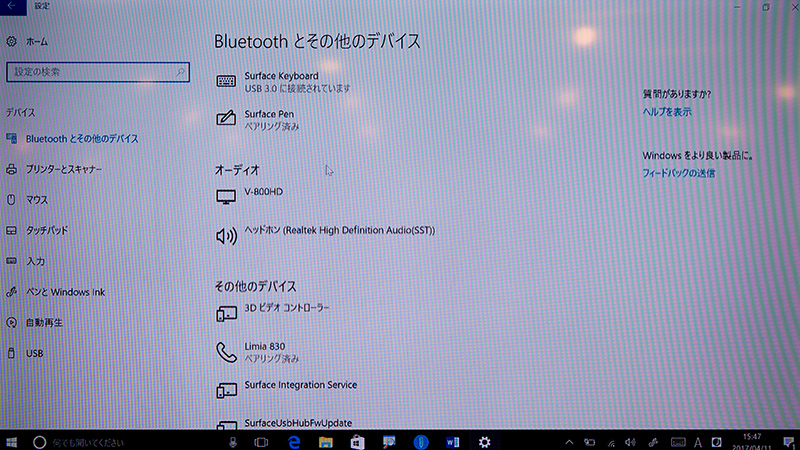The width and height of the screenshot is (800, 450).
Task: Open Word from taskbar
Action: tap(453, 442)
